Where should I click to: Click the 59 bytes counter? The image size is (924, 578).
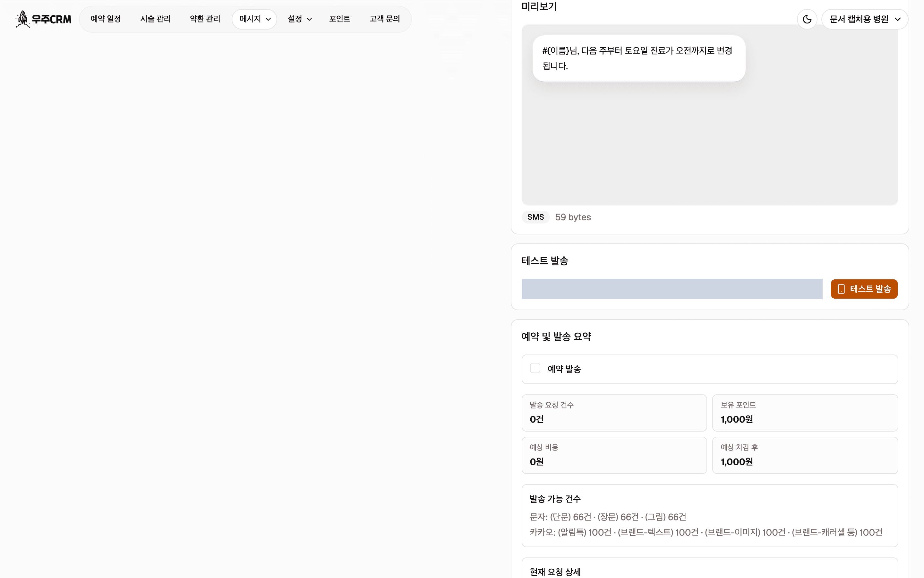tap(573, 217)
